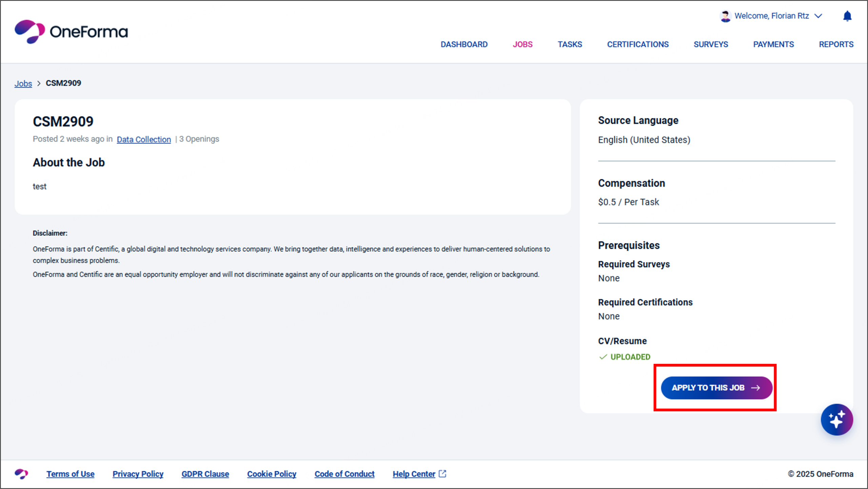Go to the Jobs menu item
The width and height of the screenshot is (868, 489).
[522, 44]
